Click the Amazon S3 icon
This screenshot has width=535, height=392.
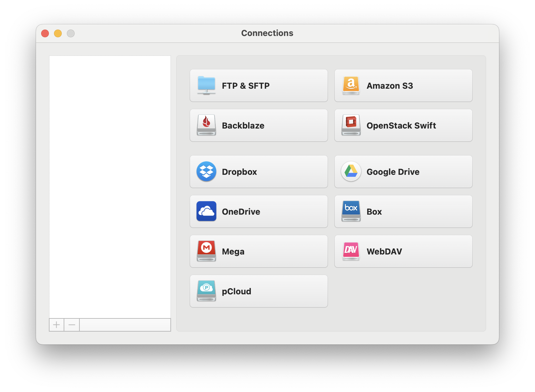click(351, 85)
